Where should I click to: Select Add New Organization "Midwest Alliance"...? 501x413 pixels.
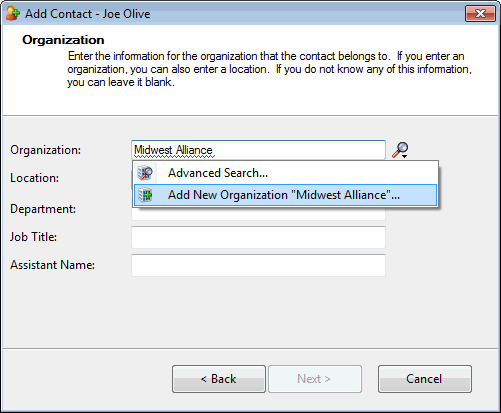(285, 195)
